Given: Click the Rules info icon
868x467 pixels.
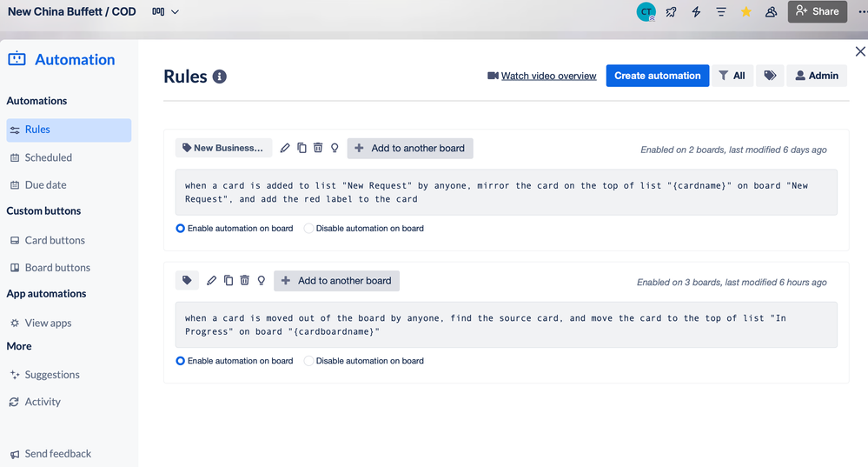Looking at the screenshot, I should pyautogui.click(x=219, y=77).
